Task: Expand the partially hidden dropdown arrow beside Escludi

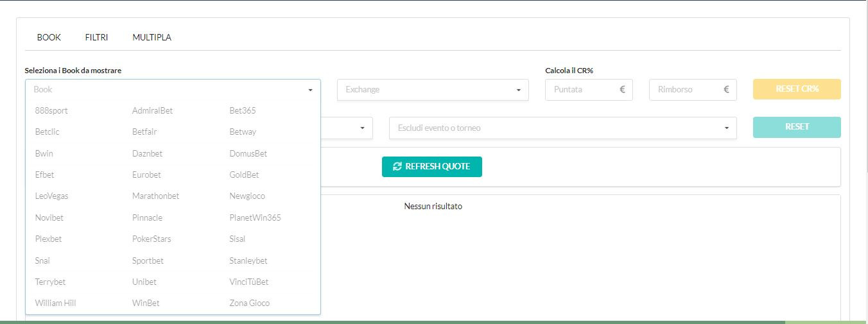Action: (363, 128)
